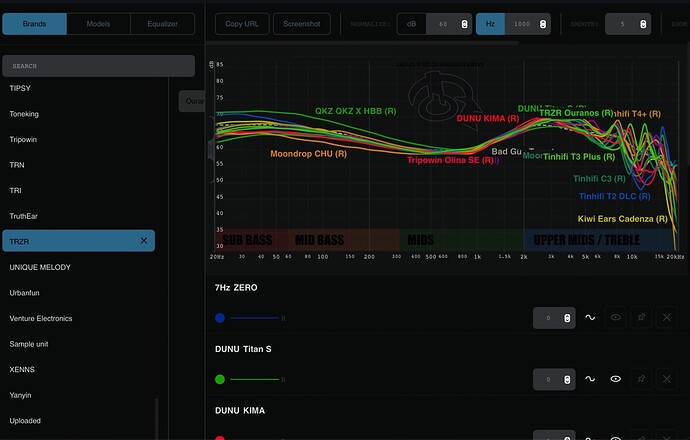Select the TRN brand
690x440 pixels.
(x=17, y=165)
